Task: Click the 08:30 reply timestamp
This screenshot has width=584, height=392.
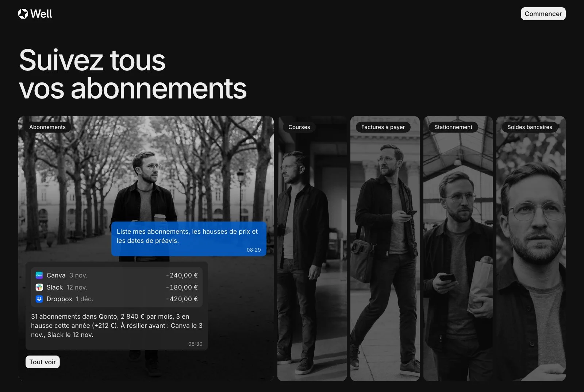Action: [195, 344]
